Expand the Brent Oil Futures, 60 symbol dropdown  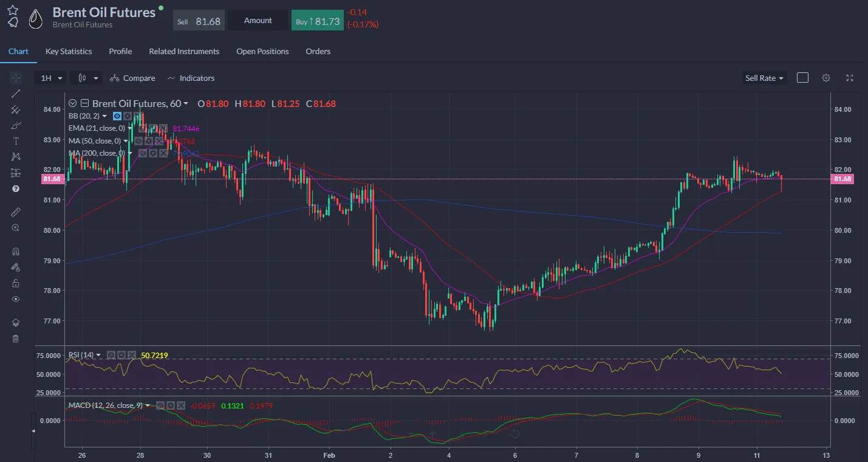click(x=186, y=103)
